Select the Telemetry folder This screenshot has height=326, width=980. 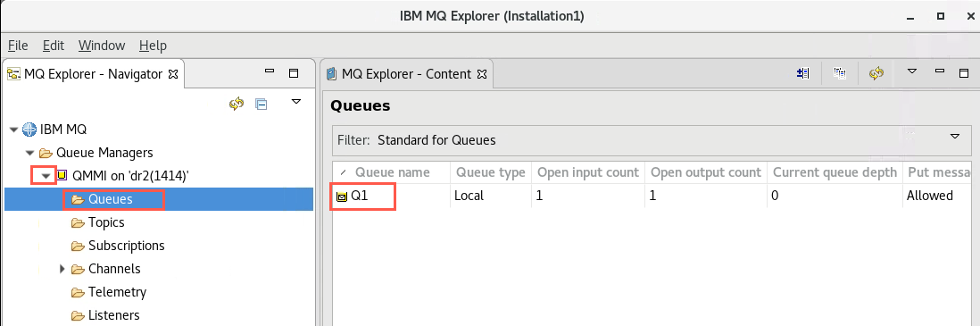coord(117,291)
